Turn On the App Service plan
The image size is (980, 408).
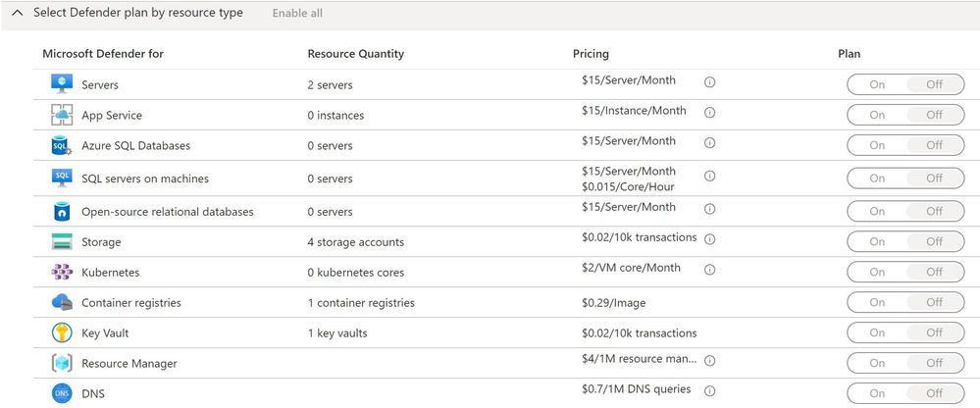pos(877,115)
